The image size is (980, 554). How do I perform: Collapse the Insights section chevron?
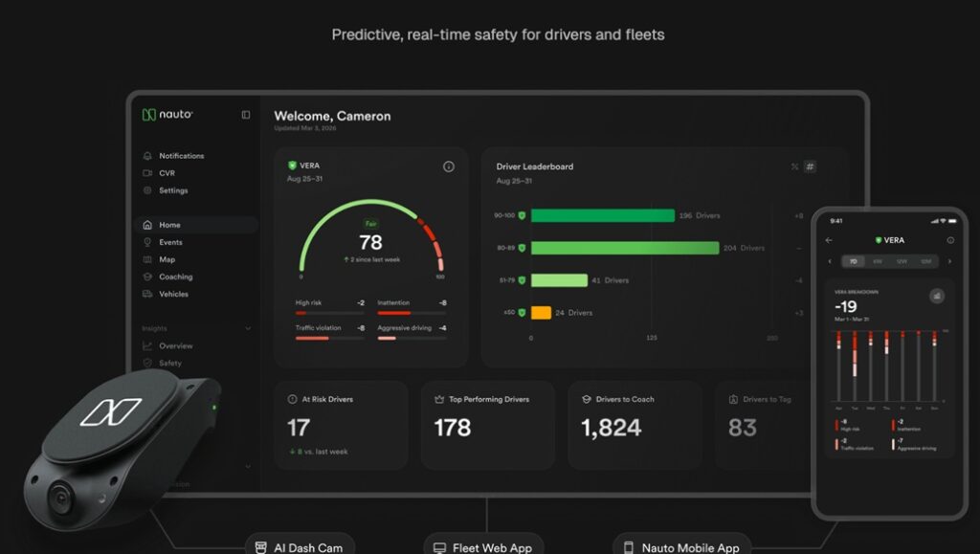(x=248, y=328)
